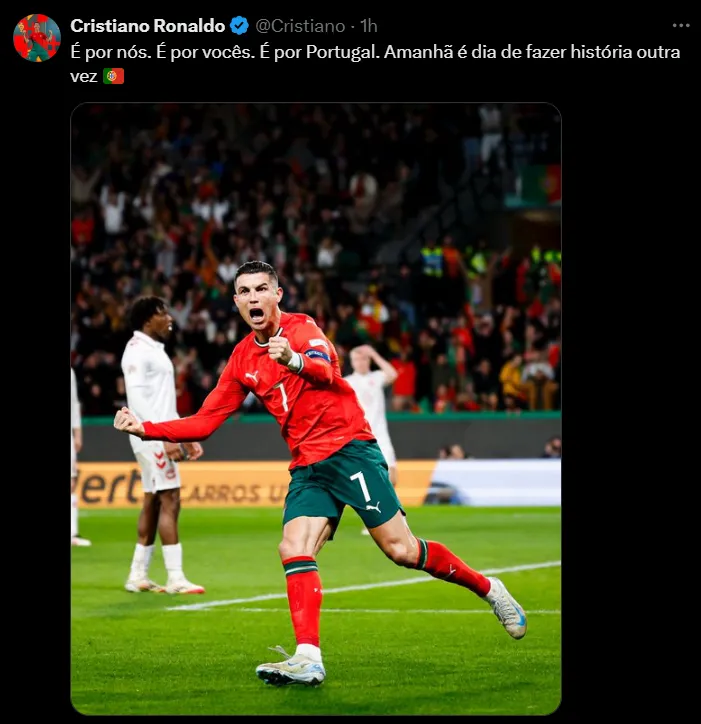The width and height of the screenshot is (701, 724).
Task: Click the Puma logo on the green shorts
Action: click(x=373, y=508)
